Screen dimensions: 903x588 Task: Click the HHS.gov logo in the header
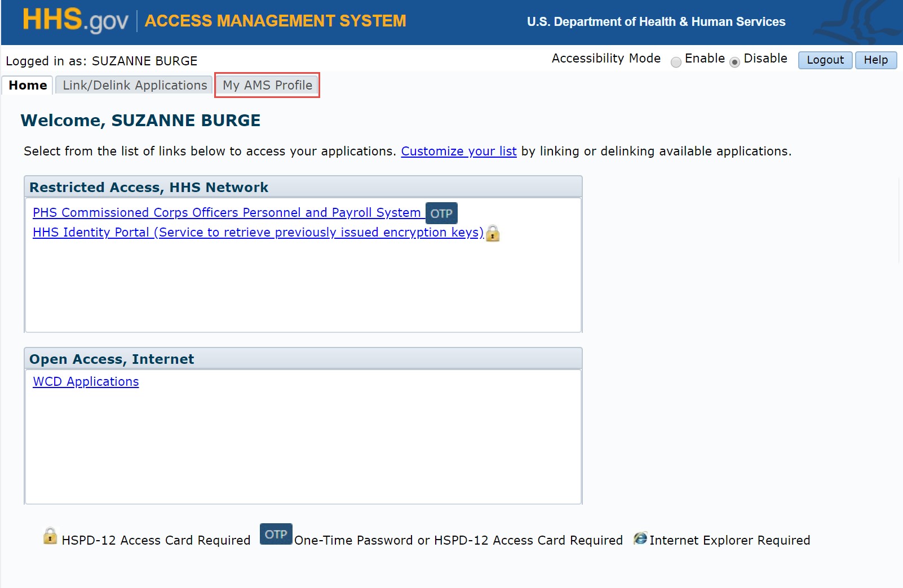pos(76,21)
